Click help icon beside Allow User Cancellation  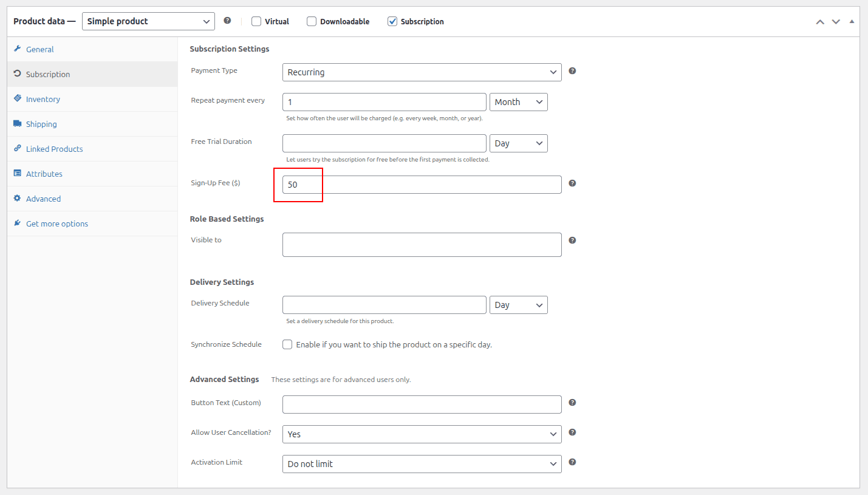(x=572, y=432)
